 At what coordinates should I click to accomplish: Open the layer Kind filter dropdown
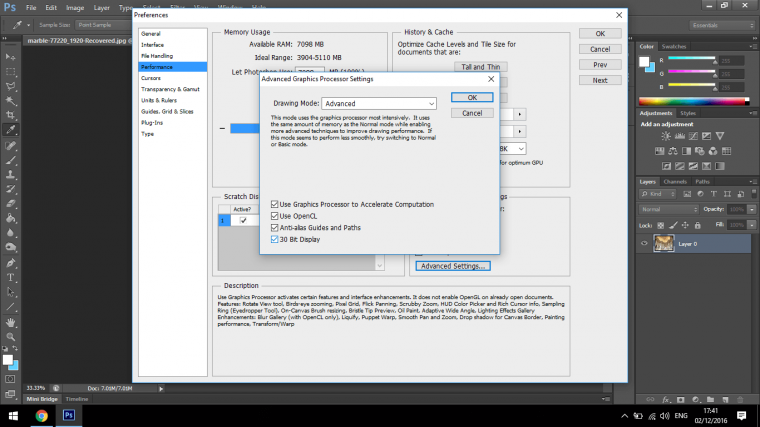[x=658, y=194]
